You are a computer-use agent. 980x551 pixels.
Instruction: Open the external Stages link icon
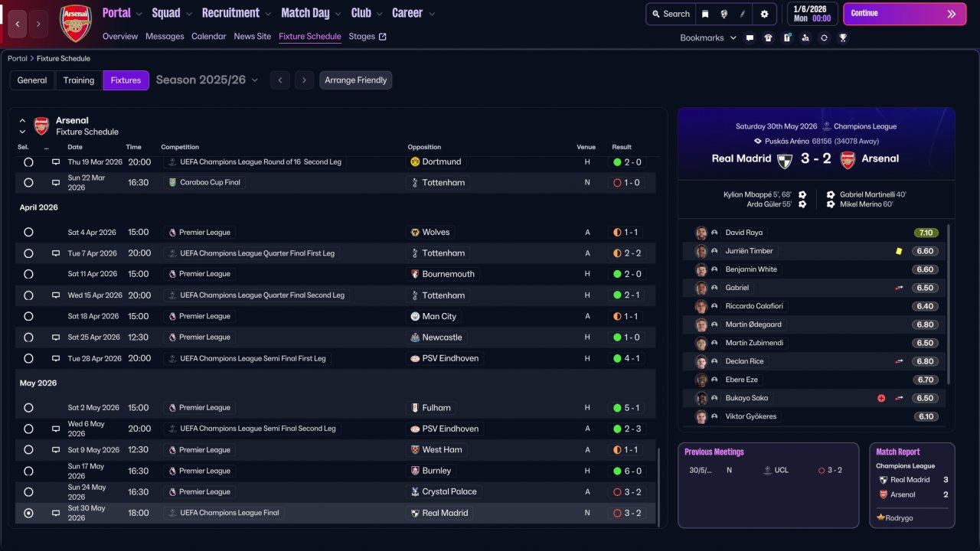(383, 37)
